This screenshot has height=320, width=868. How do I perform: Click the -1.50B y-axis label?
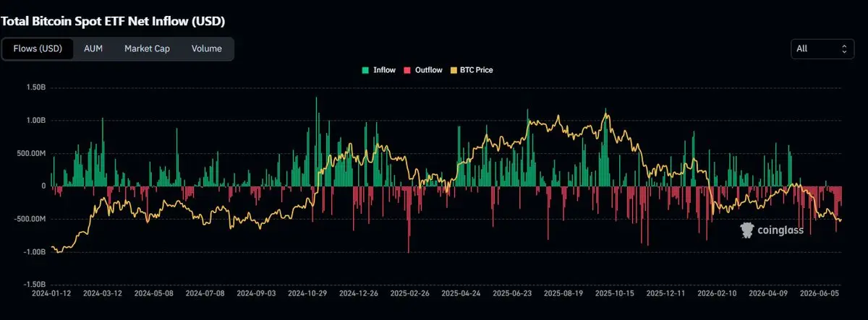[x=34, y=285]
